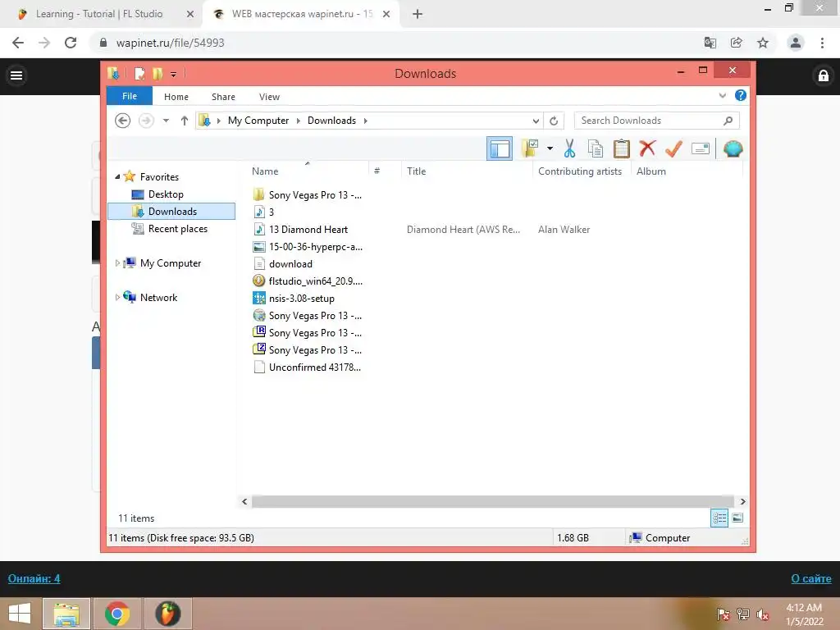This screenshot has height=630, width=840.
Task: Click the horizontal scrollbar right arrow
Action: tap(742, 501)
